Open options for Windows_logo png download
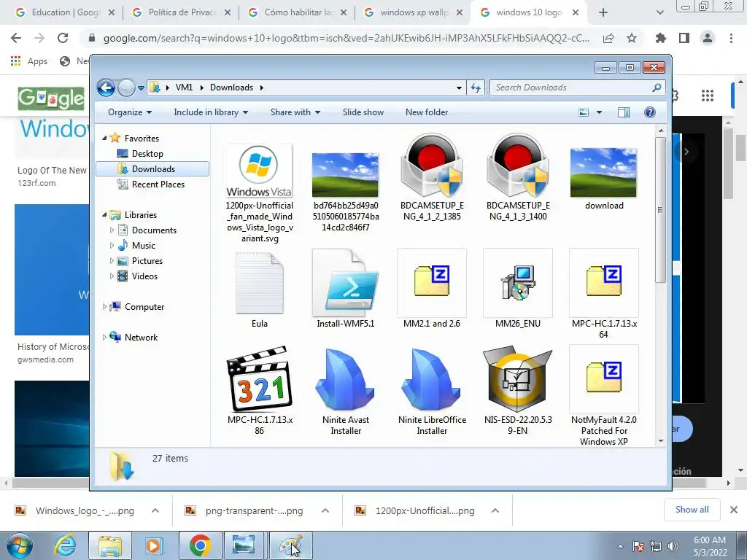This screenshot has width=747, height=560. click(155, 510)
